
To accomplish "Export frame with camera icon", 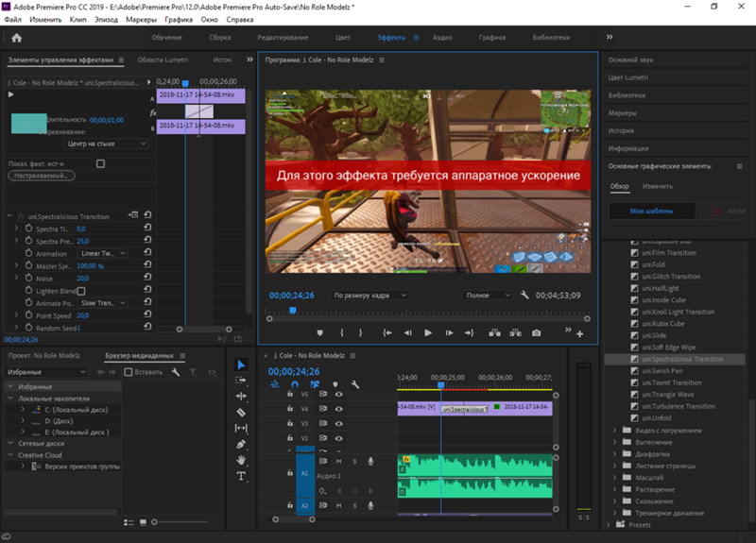I will click(536, 333).
